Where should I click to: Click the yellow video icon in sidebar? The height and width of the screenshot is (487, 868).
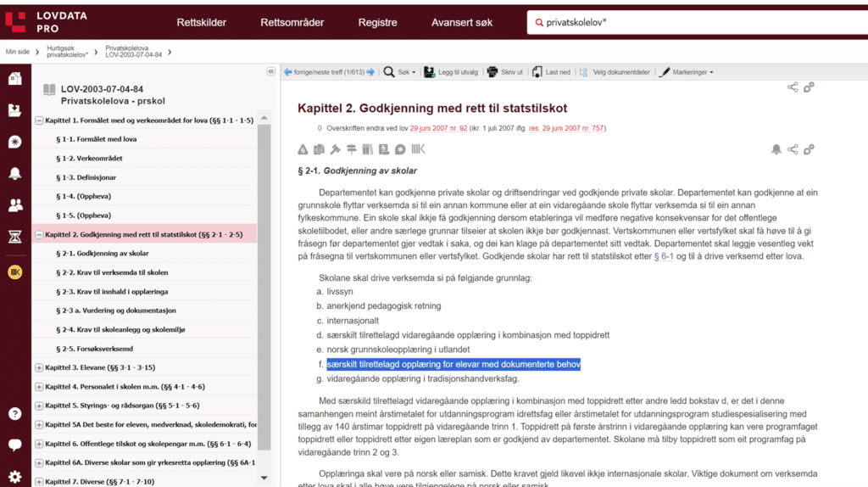15,272
